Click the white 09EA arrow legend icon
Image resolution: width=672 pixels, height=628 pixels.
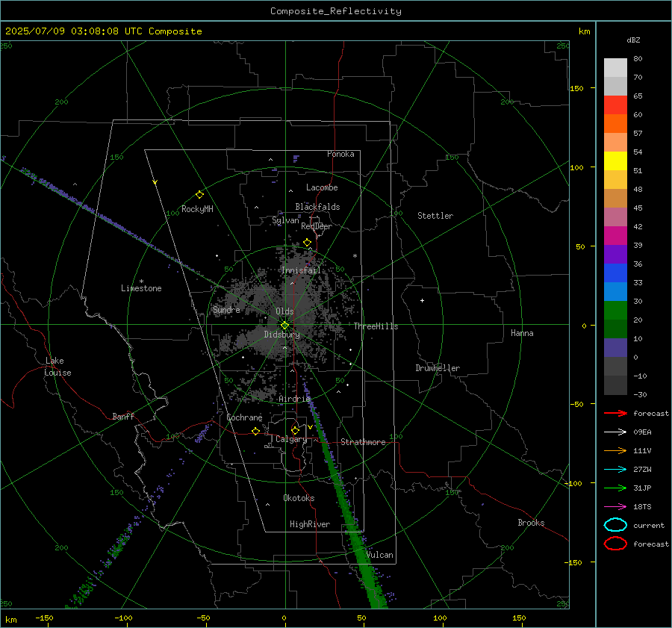(615, 432)
